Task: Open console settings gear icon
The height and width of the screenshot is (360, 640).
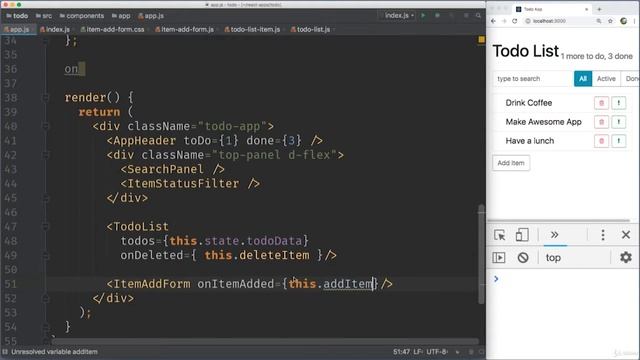Action: [626, 258]
